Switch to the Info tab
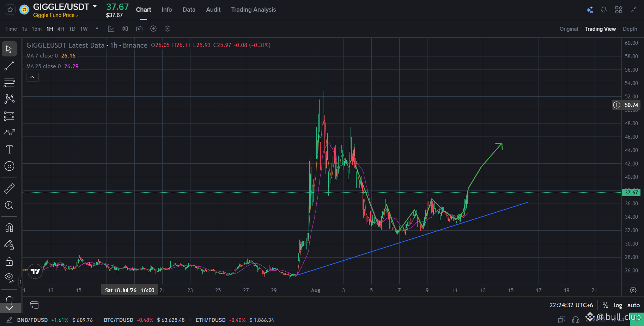The width and height of the screenshot is (644, 326). 167,10
